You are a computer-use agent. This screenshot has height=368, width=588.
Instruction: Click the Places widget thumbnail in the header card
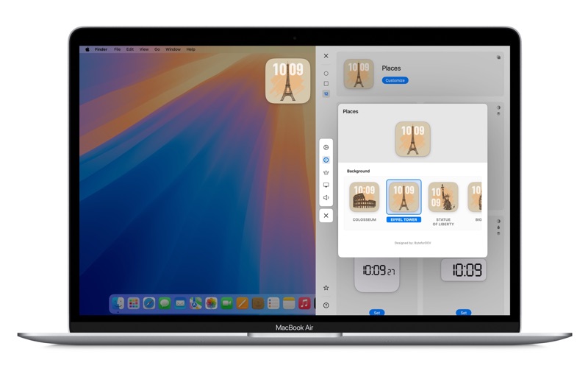(x=359, y=74)
